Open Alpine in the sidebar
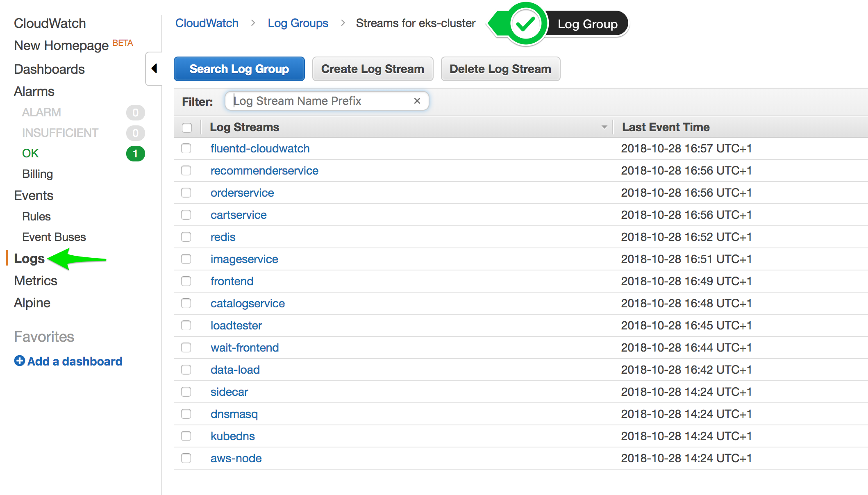The width and height of the screenshot is (868, 495). [32, 303]
